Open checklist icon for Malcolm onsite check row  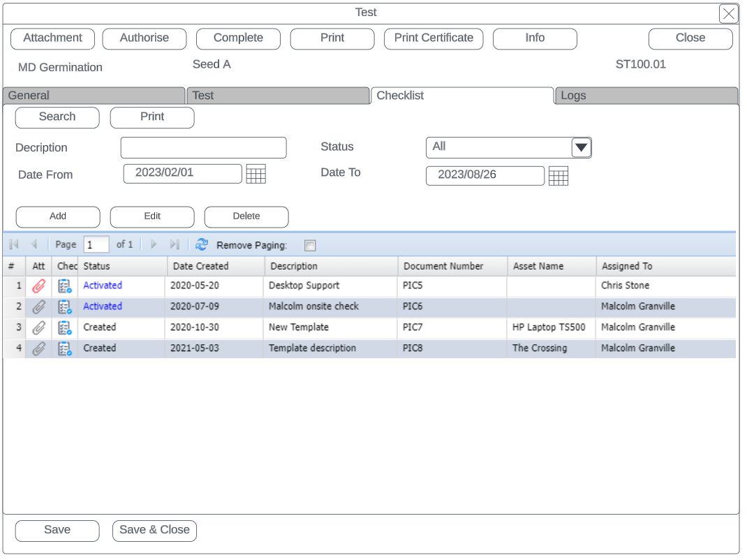(x=65, y=307)
